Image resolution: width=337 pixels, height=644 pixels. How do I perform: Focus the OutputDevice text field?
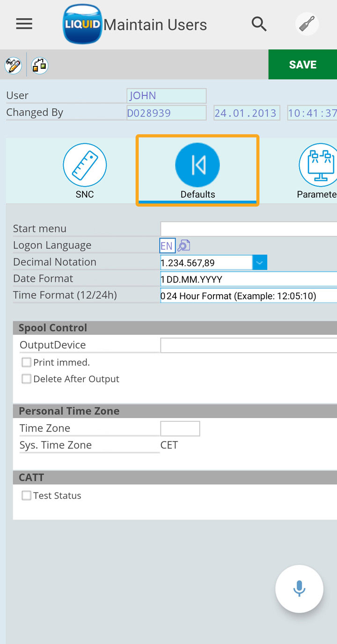coord(248,345)
